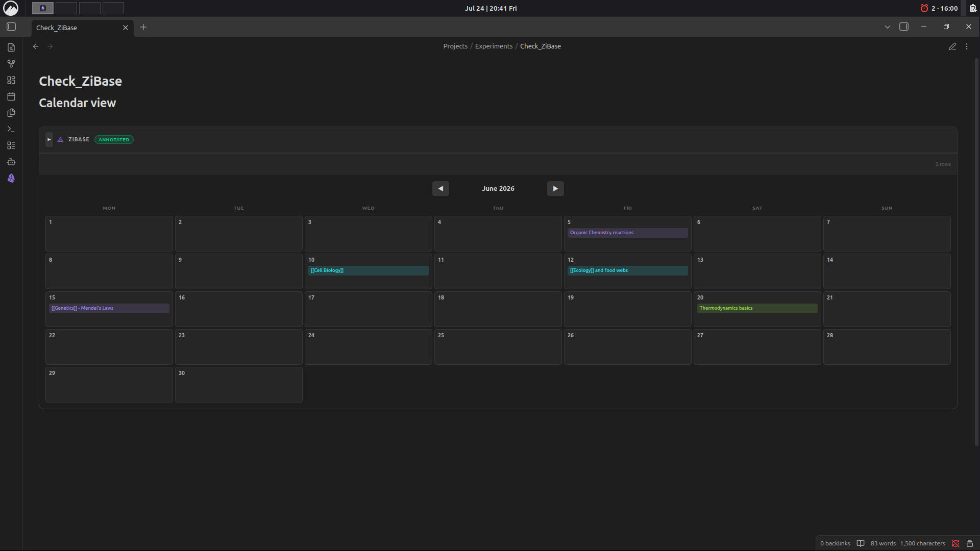Click the red alarm clock tray icon

coord(924,8)
